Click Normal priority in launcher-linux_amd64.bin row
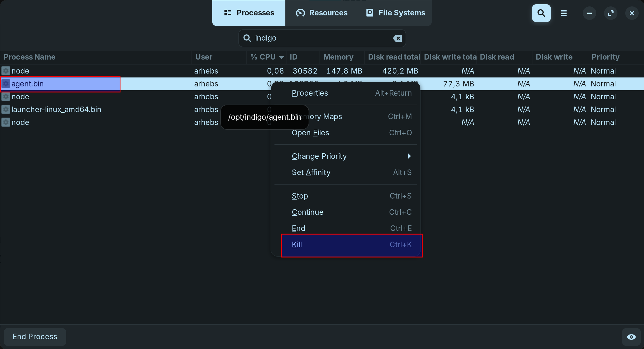This screenshot has width=644, height=349. click(x=603, y=109)
